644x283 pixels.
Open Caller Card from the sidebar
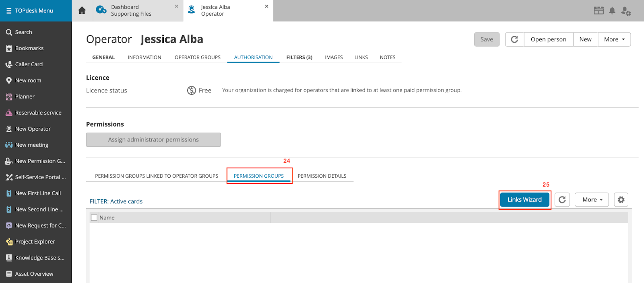pyautogui.click(x=29, y=64)
